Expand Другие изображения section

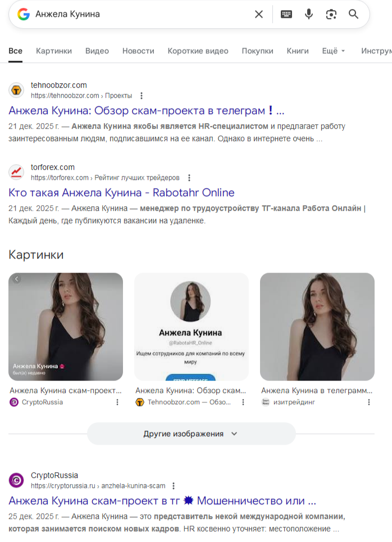[x=191, y=433]
